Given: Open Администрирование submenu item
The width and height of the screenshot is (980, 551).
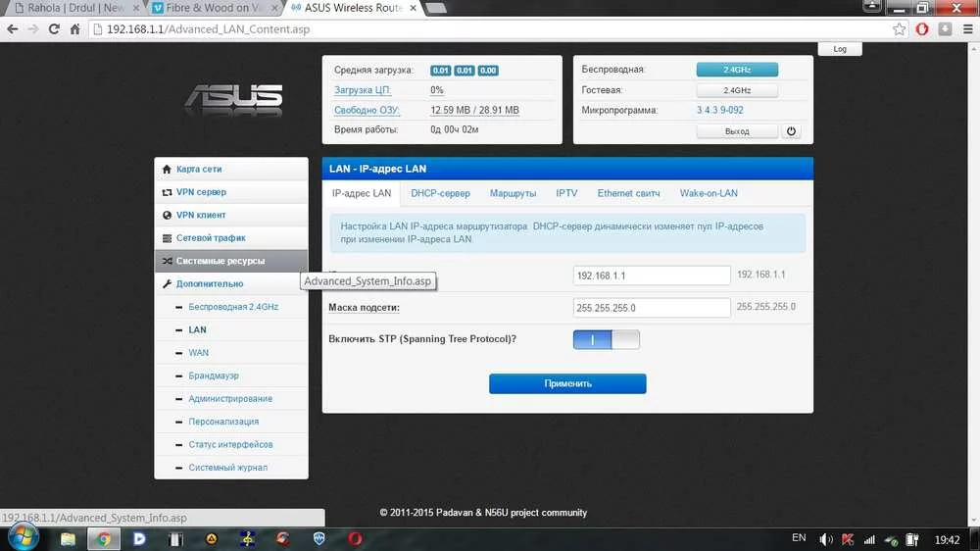Looking at the screenshot, I should pos(230,398).
